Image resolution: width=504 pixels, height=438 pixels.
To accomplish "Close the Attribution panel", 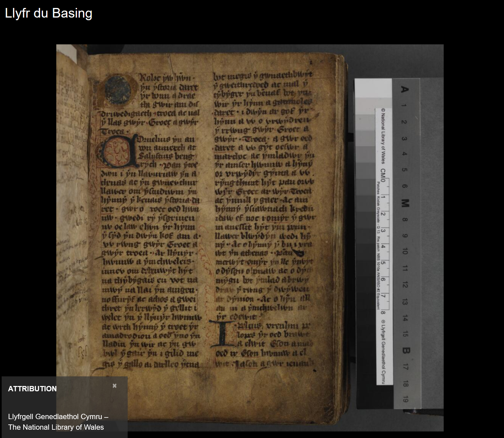I will point(114,386).
